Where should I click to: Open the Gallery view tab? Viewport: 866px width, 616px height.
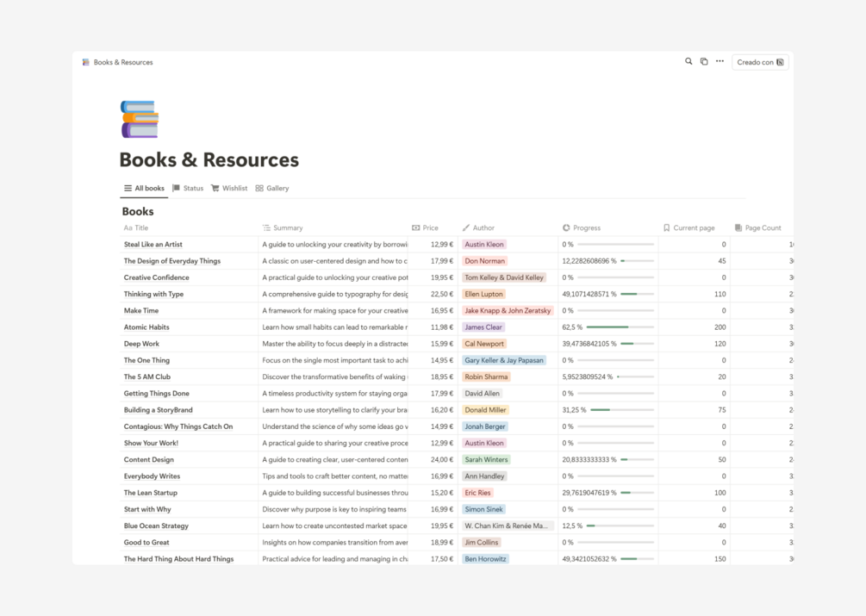point(272,188)
